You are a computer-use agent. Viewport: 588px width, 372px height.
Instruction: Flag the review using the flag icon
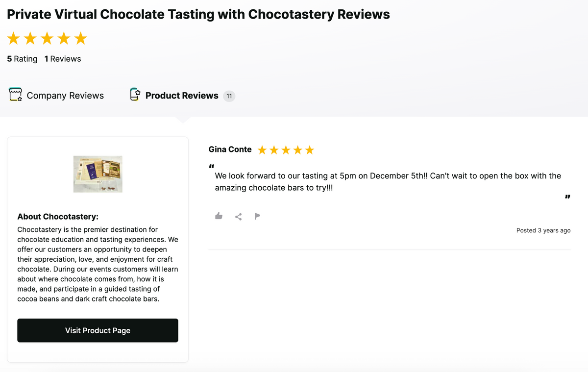(x=257, y=216)
